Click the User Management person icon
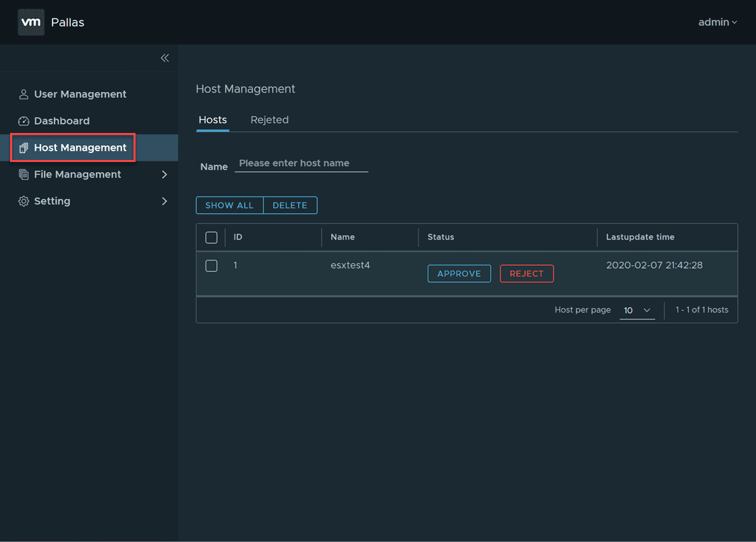The image size is (756, 542). pos(24,94)
